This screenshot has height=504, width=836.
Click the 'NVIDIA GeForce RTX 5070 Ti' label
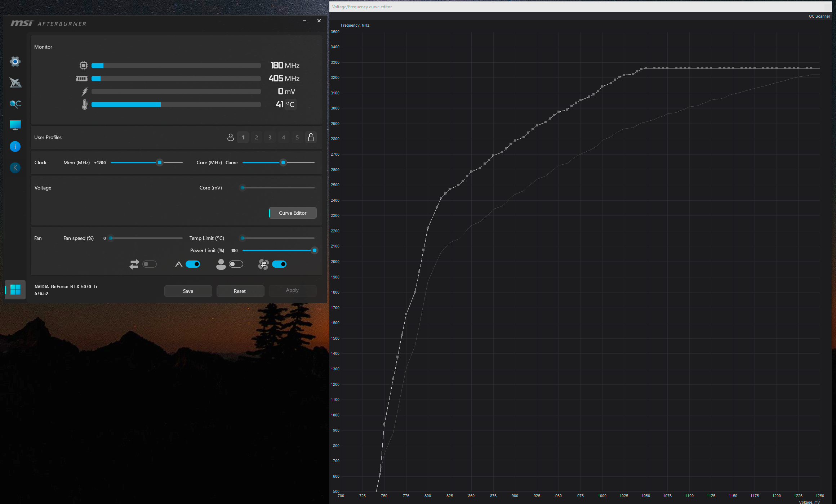click(x=66, y=287)
